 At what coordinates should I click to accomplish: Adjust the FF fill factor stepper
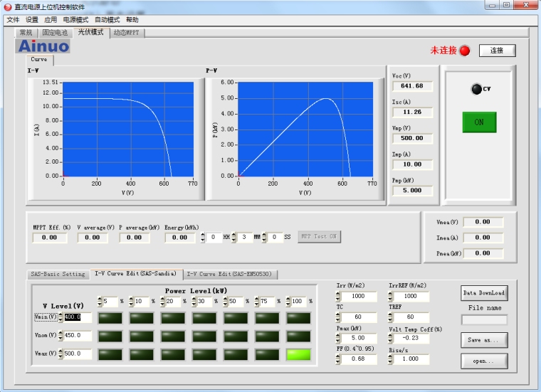click(339, 359)
